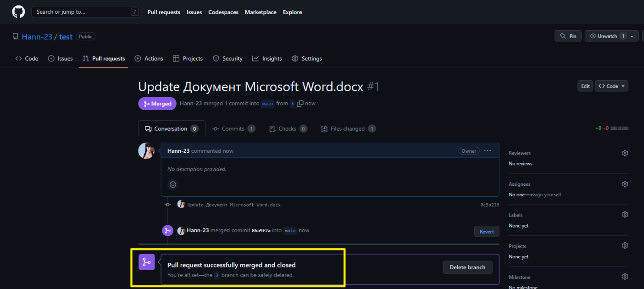Click Hann-23 in the merged commit event

coord(198,230)
